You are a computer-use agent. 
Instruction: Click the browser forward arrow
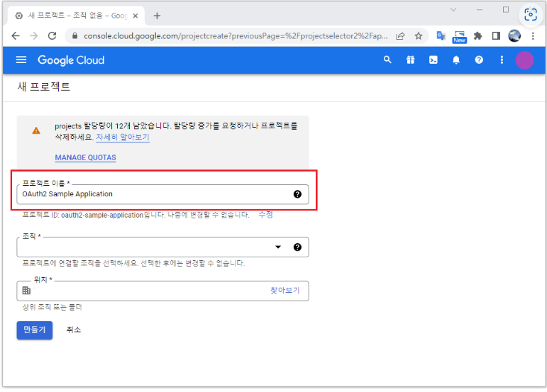click(34, 35)
